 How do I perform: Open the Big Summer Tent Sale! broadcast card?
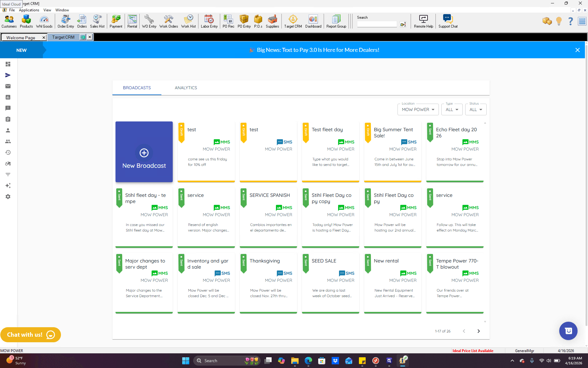(393, 152)
